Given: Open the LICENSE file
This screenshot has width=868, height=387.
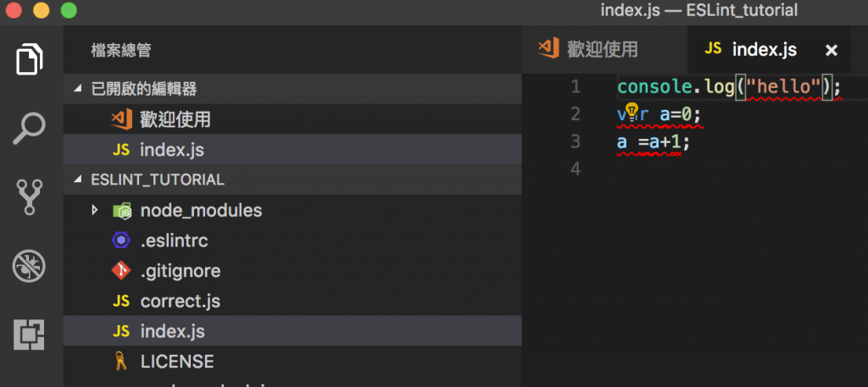Looking at the screenshot, I should pyautogui.click(x=292, y=362).
